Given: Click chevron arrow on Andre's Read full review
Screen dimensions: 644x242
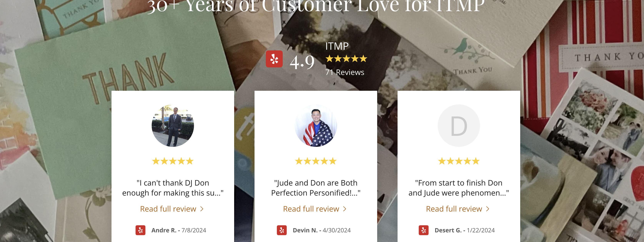Looking at the screenshot, I should click(202, 209).
